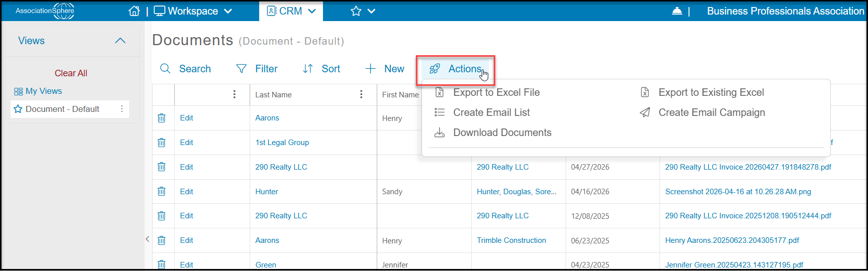Open 290 Realty LLC Invoice.20260427 pdf file
The height and width of the screenshot is (271, 868).
pos(748,167)
